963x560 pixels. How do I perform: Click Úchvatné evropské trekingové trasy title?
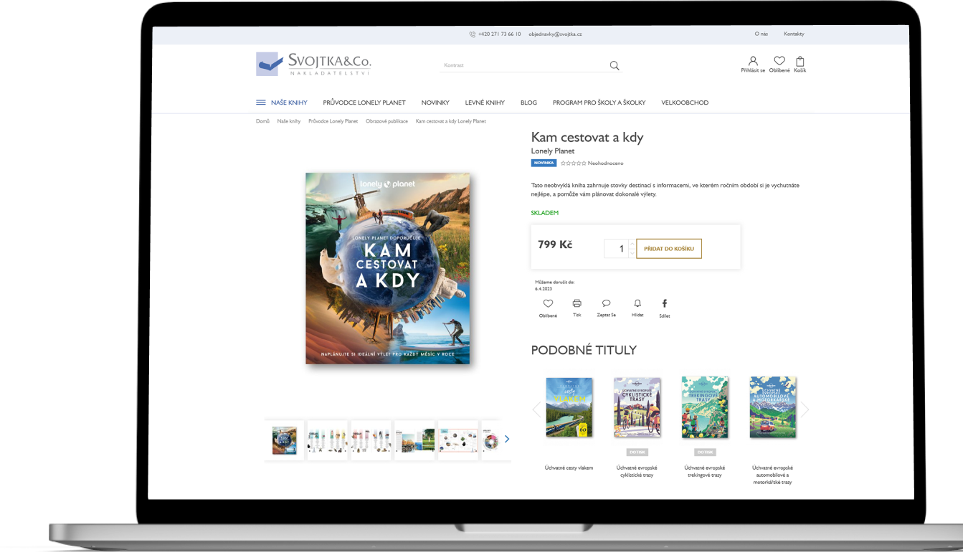[705, 471]
